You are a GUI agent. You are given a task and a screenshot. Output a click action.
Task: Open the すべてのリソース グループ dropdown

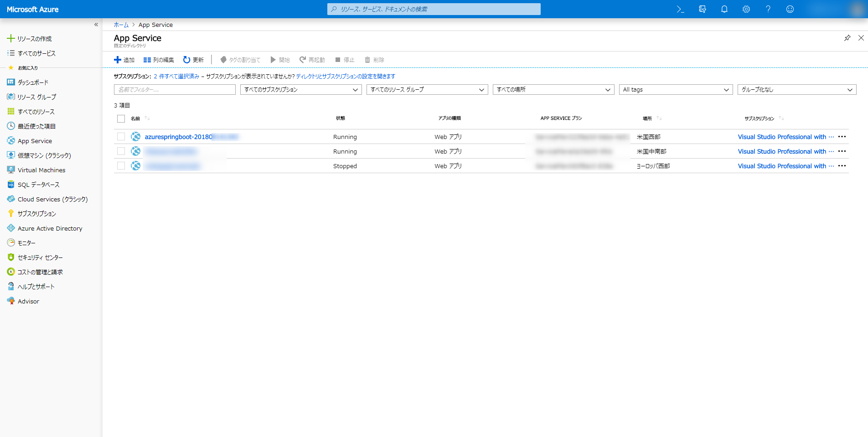click(427, 90)
